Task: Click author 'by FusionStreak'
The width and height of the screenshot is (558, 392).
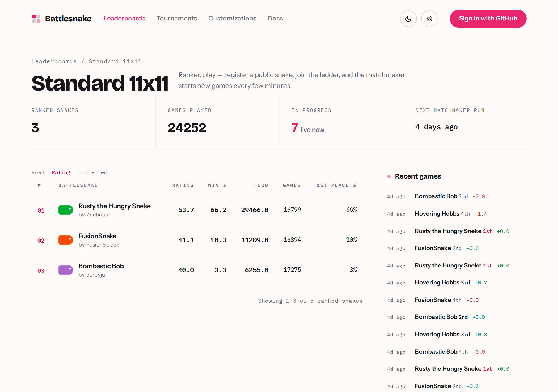Action: click(x=99, y=245)
